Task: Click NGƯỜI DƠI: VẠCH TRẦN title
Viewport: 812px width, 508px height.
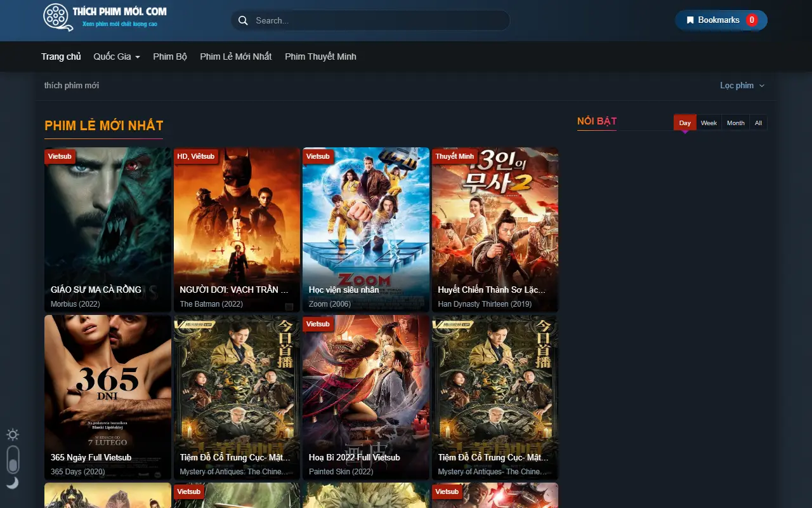Action: point(234,290)
